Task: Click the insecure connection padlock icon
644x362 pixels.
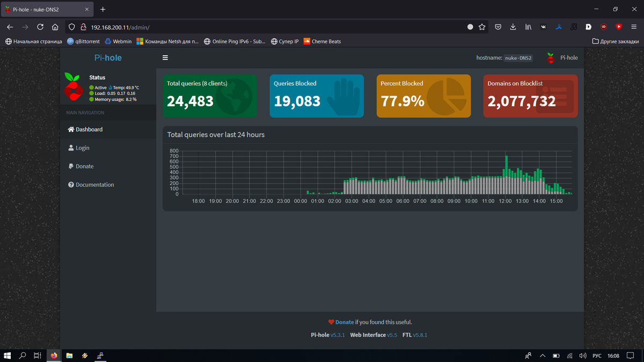Action: coord(83,27)
